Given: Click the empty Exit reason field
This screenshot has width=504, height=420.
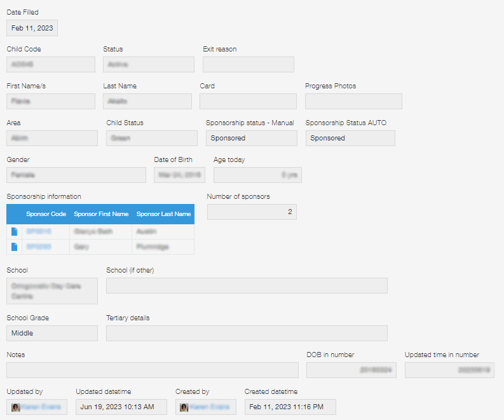Looking at the screenshot, I should (x=249, y=64).
